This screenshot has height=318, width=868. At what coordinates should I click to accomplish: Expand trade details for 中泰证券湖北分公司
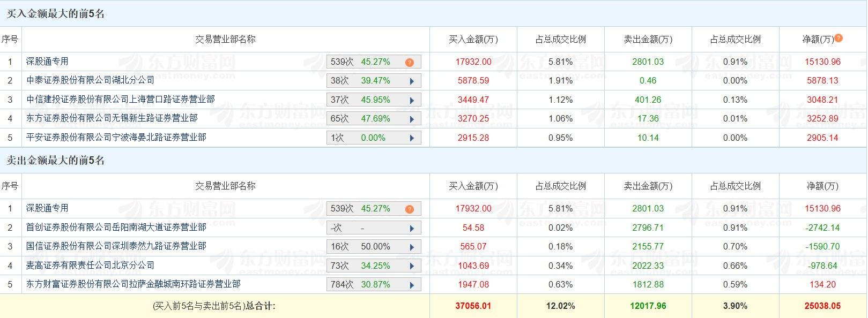pyautogui.click(x=412, y=80)
